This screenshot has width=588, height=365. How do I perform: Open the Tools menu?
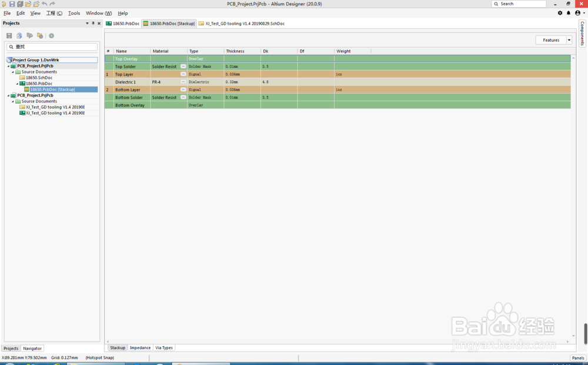(x=74, y=13)
